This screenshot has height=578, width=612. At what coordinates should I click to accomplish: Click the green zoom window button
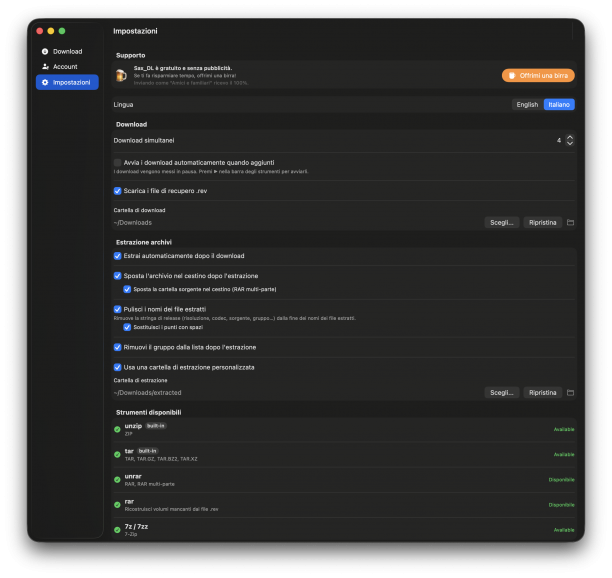click(x=62, y=31)
